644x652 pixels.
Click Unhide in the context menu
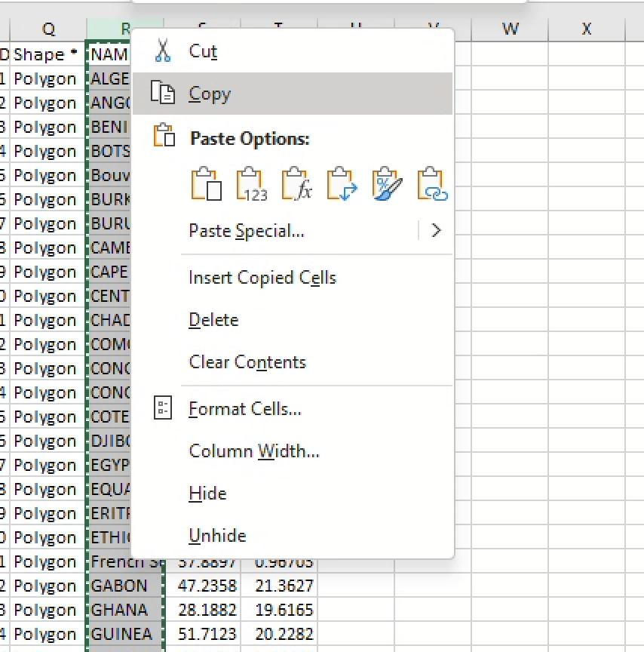[x=217, y=536]
